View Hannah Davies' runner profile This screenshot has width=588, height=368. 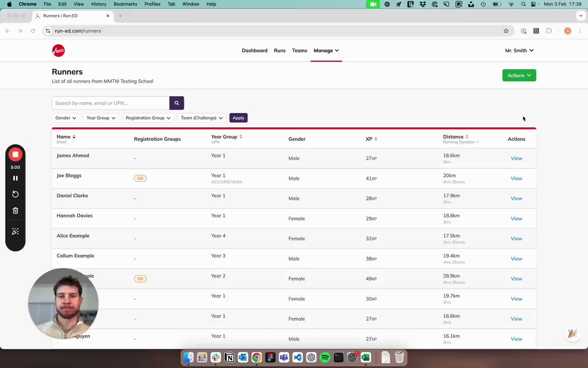click(x=517, y=219)
